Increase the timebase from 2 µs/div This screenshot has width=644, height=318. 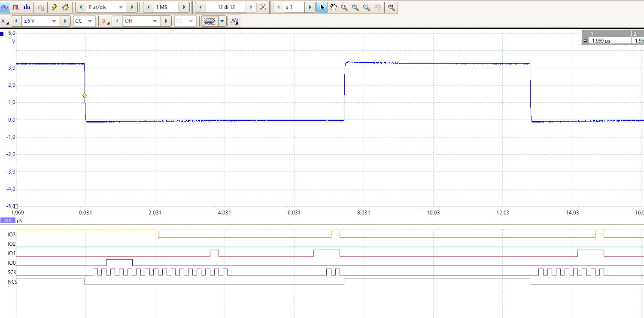(x=132, y=7)
